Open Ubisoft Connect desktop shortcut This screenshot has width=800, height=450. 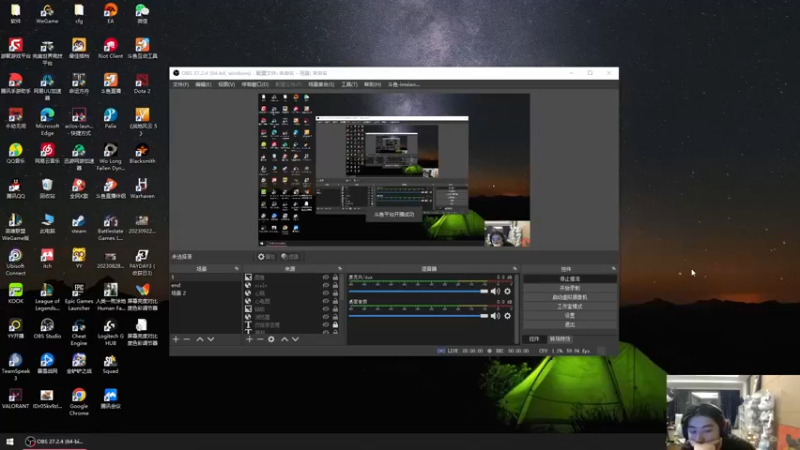[x=15, y=262]
